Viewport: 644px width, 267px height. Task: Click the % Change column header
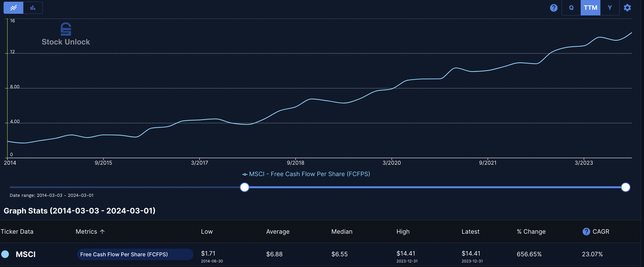(x=531, y=232)
